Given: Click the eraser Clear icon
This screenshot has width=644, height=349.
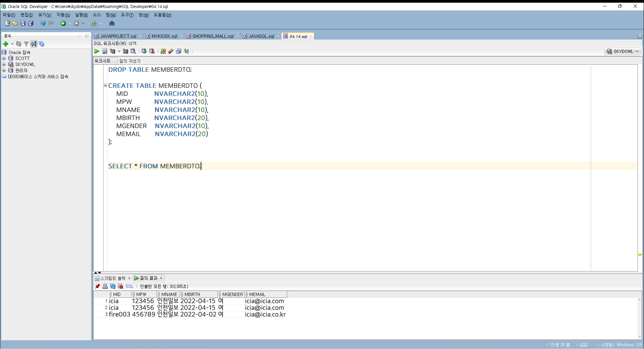Looking at the screenshot, I should [171, 51].
